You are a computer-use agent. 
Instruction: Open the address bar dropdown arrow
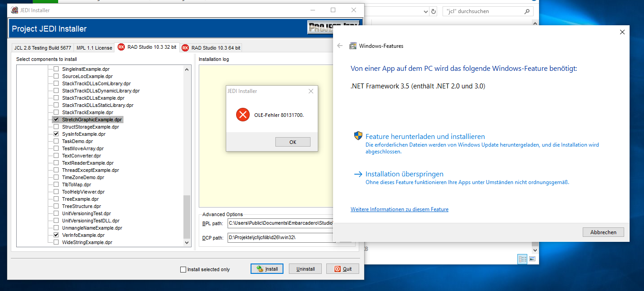tap(425, 11)
